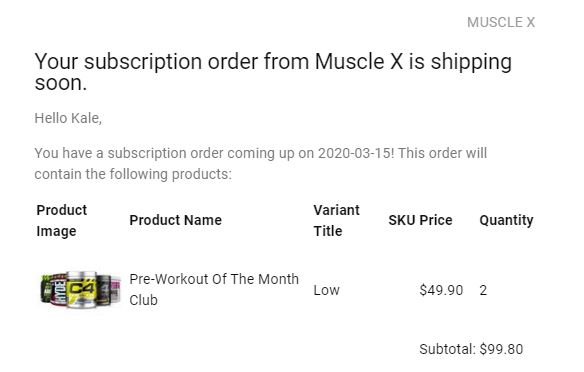Click the 2020-03-15 order date text

[x=356, y=153]
